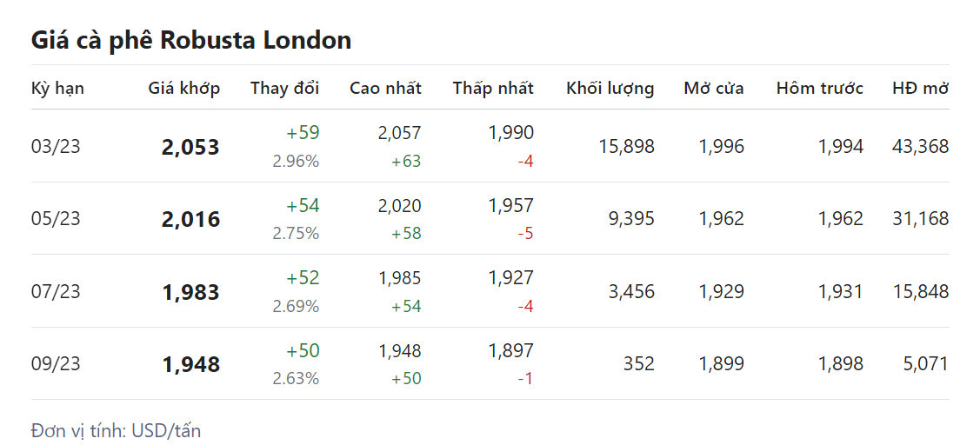980x445 pixels.
Task: Click the 'Giá cà phê Robusta London' heading
Action: tap(191, 40)
